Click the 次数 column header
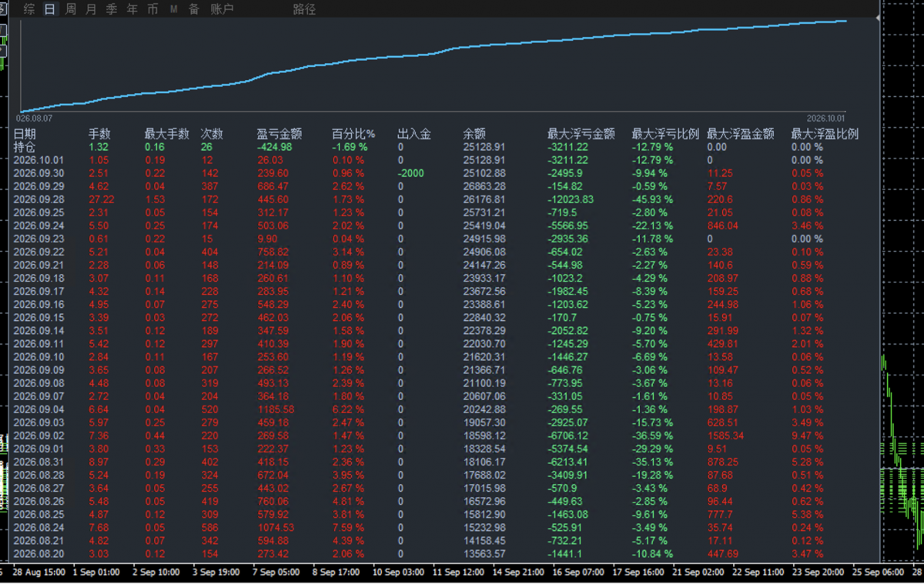 [212, 134]
